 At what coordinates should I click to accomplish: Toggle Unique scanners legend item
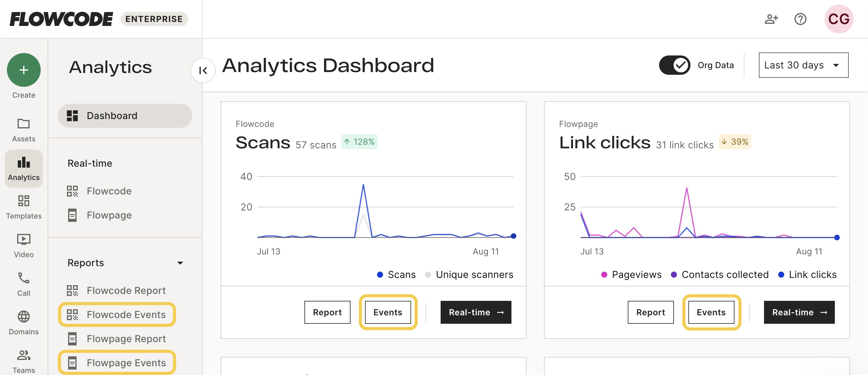469,275
